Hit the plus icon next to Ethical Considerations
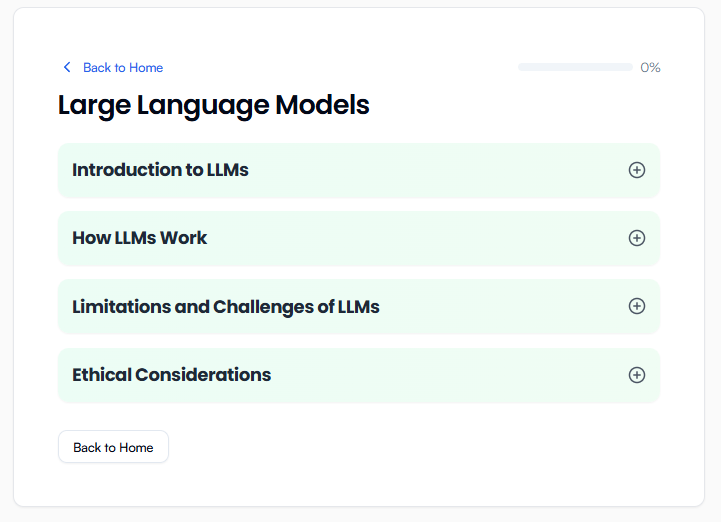Viewport: 721px width, 522px height. tap(636, 375)
